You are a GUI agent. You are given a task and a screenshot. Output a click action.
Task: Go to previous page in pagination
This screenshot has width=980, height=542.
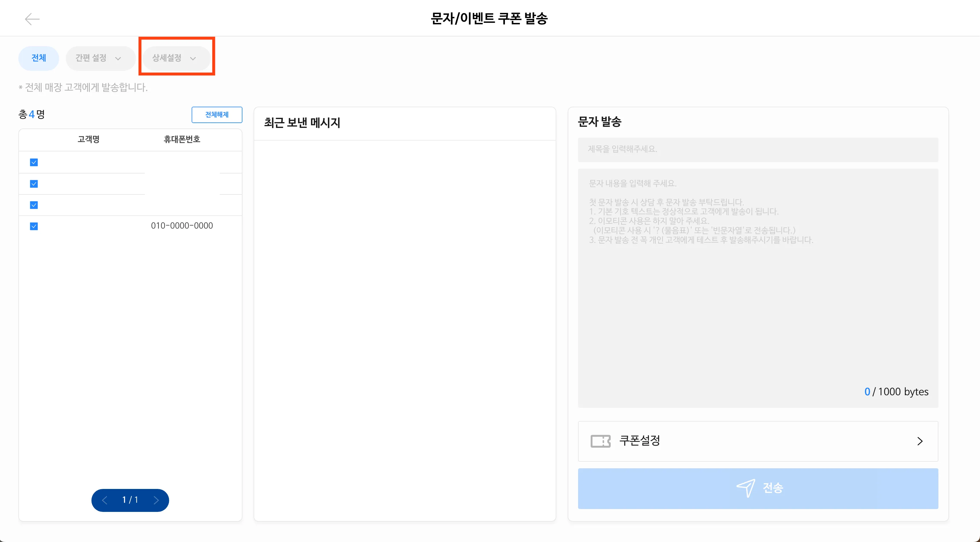tap(105, 500)
